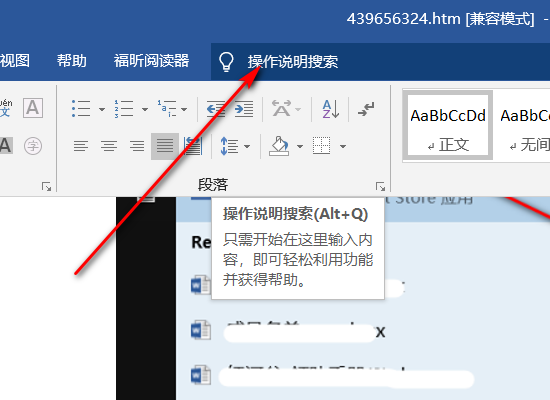Open the Asian layout (Chinese typesetting) tool
550x400 pixels.
tap(282, 109)
